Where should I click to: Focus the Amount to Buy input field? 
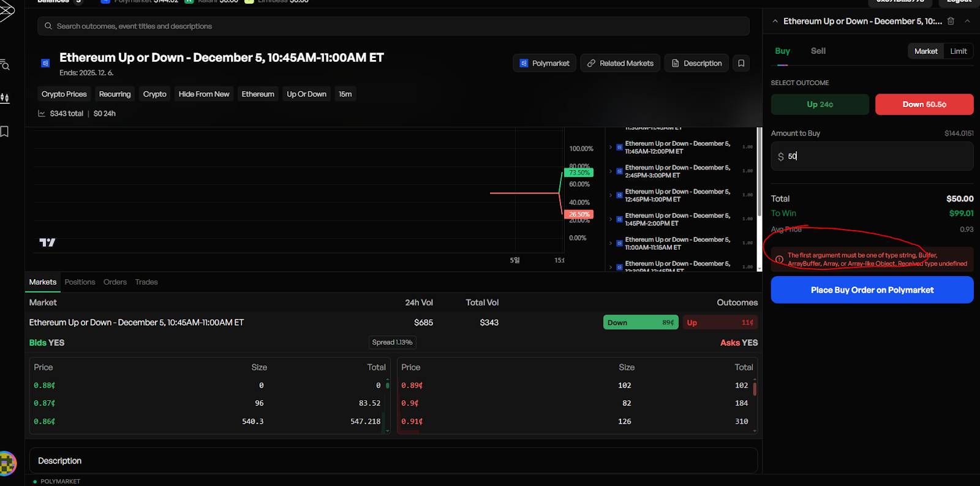click(x=872, y=156)
